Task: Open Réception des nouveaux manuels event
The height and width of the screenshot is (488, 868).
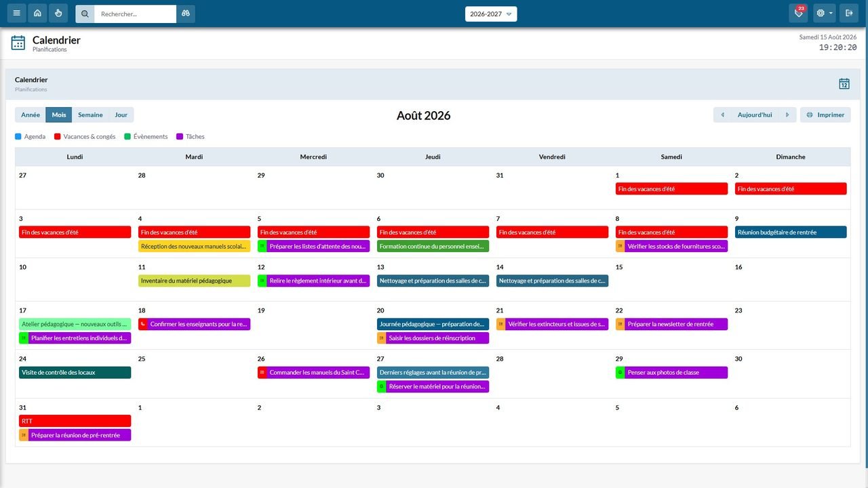Action: [194, 247]
